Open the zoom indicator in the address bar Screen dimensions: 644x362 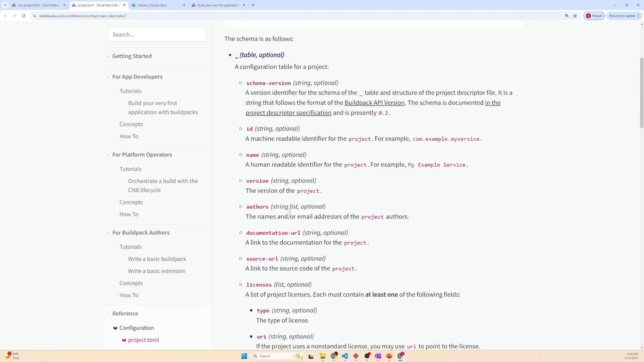point(567,16)
